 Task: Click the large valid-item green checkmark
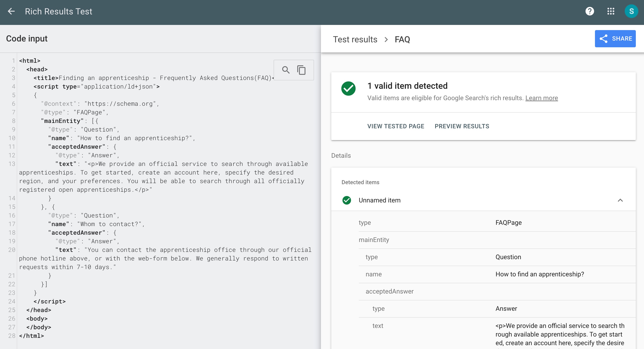(348, 89)
